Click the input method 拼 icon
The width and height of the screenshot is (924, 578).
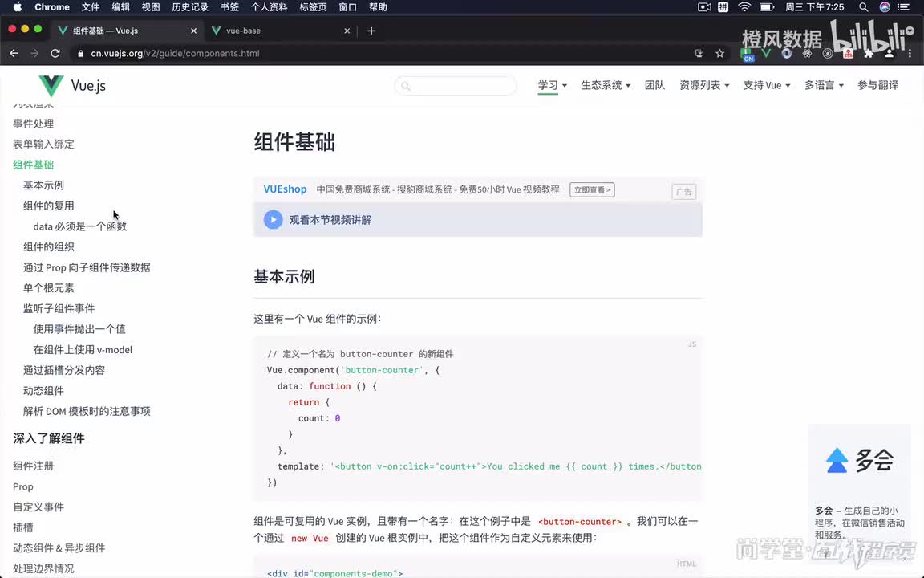pos(723,7)
